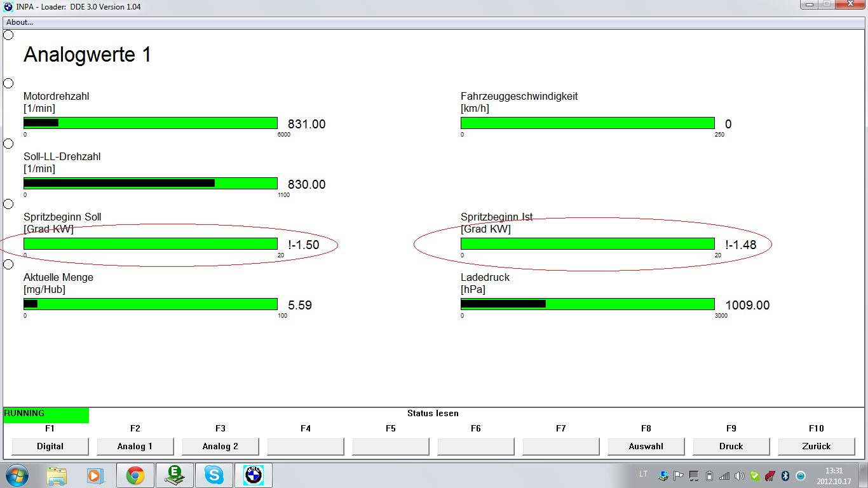Open Windows Explorer folder icon
Screen dimensions: 868x488
click(57, 475)
